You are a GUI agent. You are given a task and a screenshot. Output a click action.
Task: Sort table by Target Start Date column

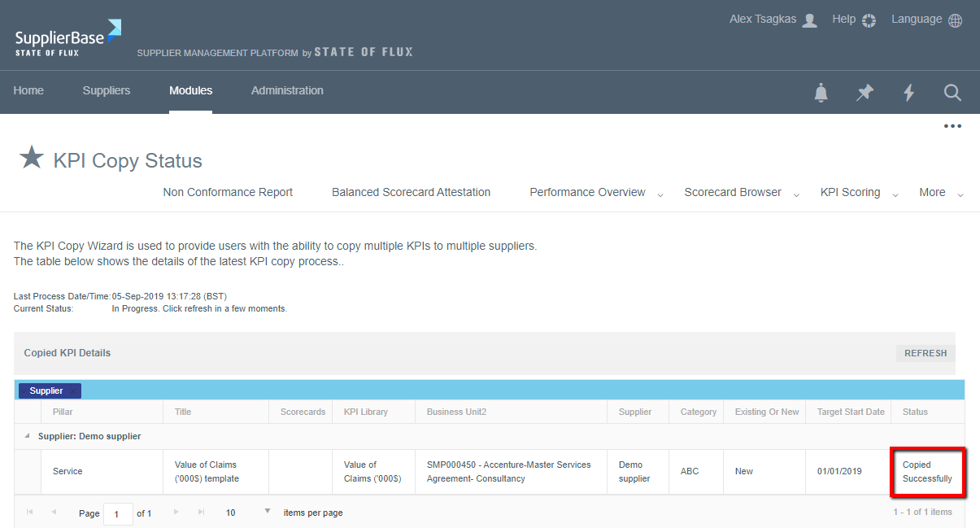point(851,412)
